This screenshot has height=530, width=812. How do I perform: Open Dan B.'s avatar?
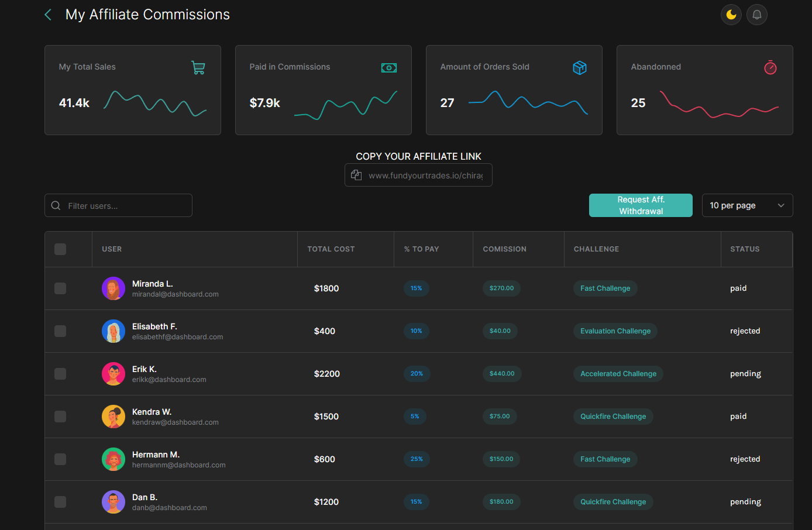click(x=113, y=502)
